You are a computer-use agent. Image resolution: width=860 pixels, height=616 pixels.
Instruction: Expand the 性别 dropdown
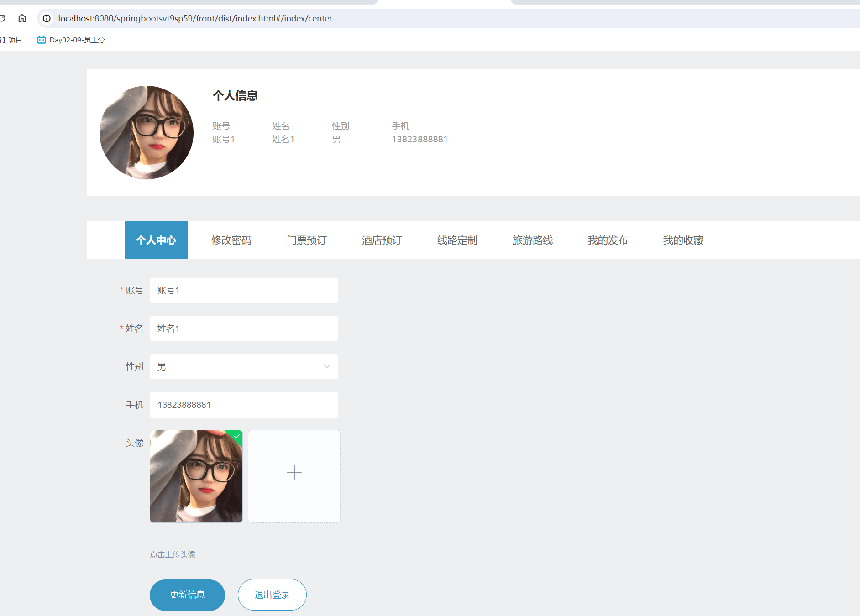[x=244, y=366]
